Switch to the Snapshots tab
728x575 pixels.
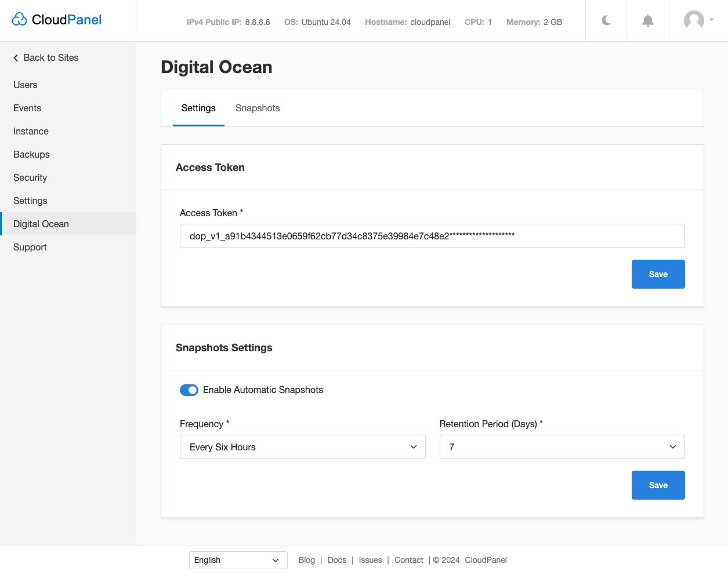(258, 108)
